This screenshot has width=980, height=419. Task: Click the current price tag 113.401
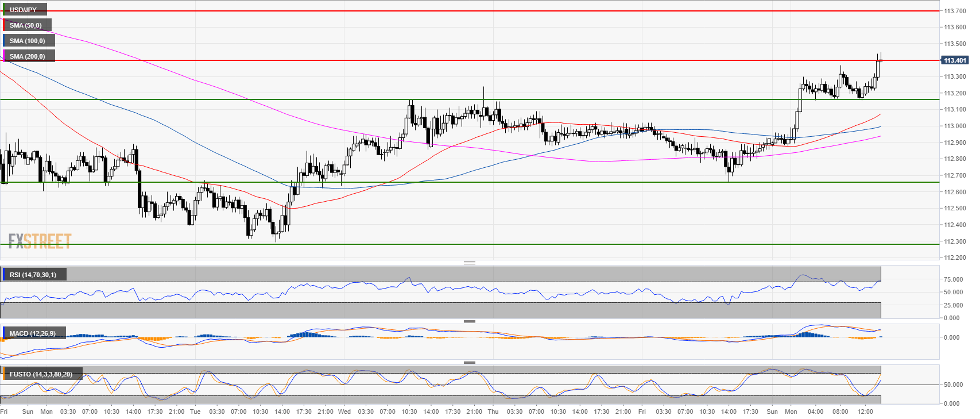pyautogui.click(x=955, y=60)
